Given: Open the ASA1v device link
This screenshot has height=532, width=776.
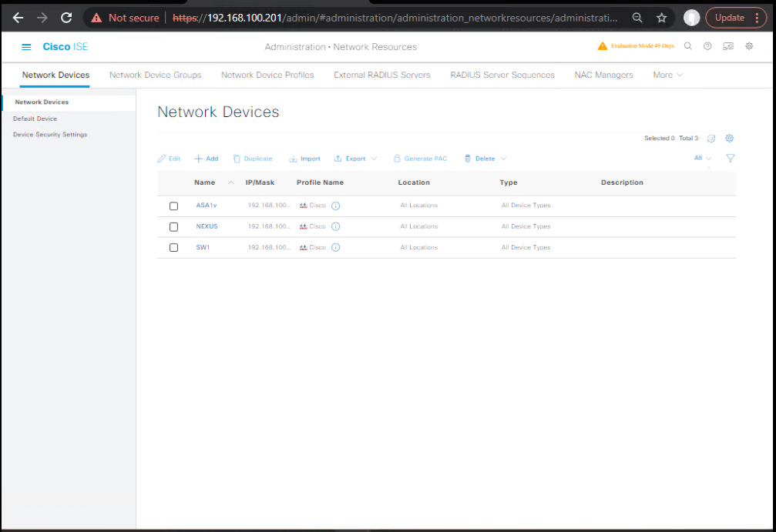Looking at the screenshot, I should (207, 206).
